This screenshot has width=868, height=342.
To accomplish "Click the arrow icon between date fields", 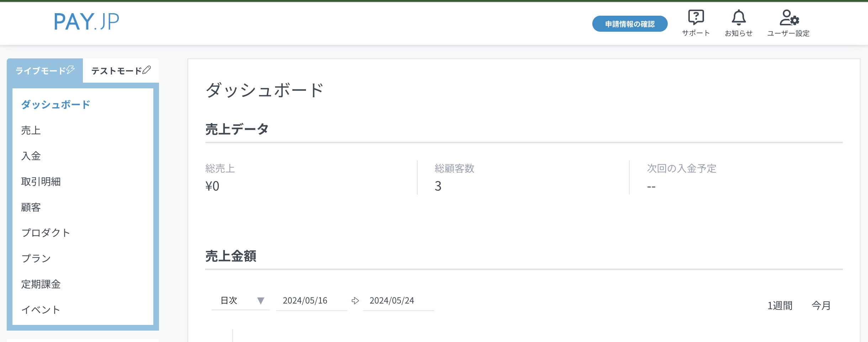I will click(355, 301).
